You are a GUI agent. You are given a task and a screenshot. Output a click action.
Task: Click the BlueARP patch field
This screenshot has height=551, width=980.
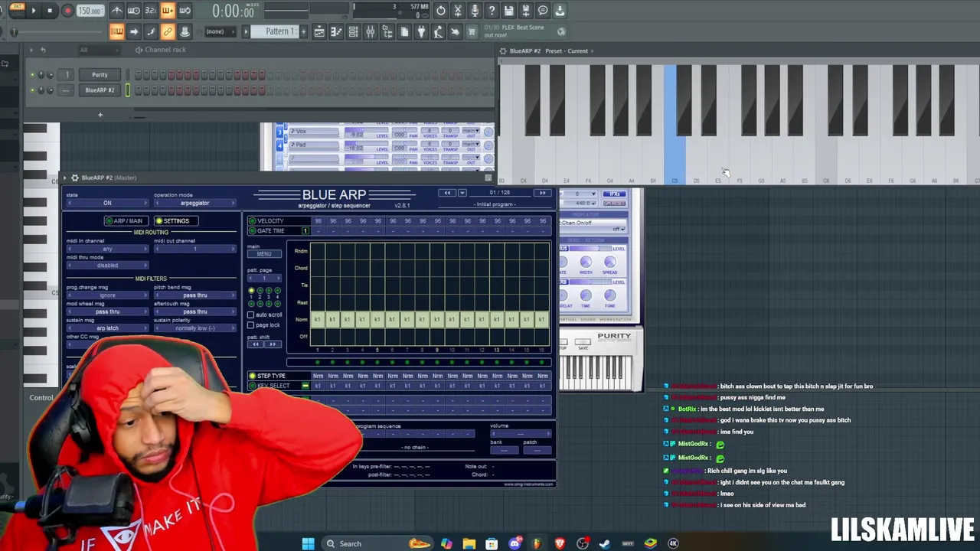pyautogui.click(x=537, y=450)
